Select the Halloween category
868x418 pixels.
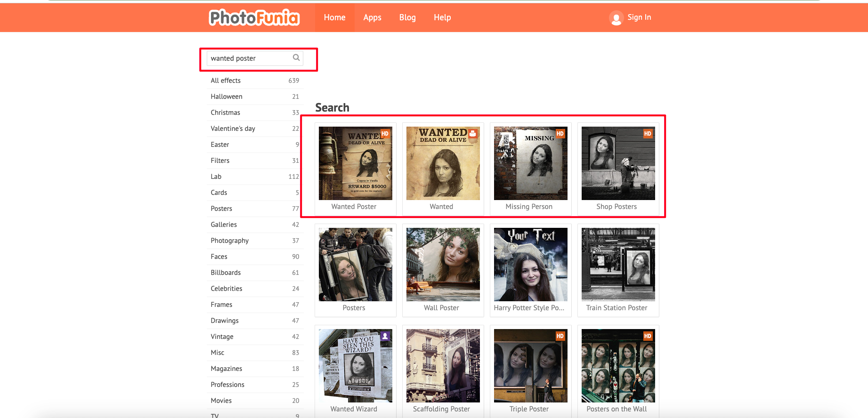coord(255,96)
